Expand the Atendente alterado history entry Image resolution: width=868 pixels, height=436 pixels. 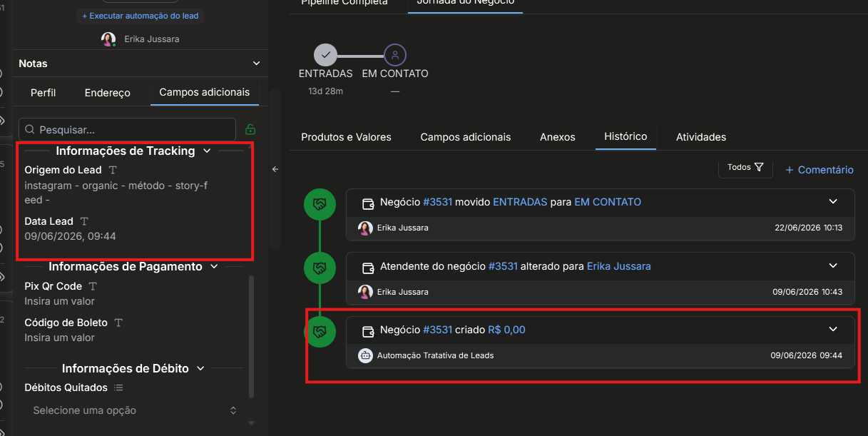pos(832,266)
